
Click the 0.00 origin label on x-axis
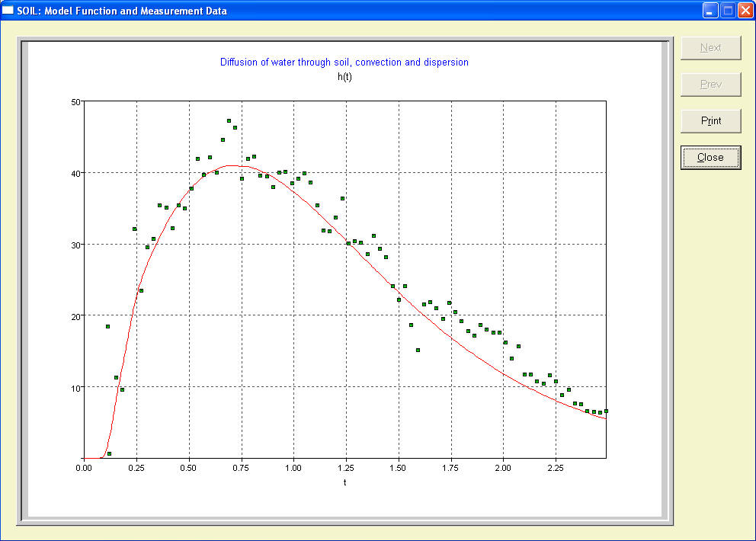click(84, 469)
